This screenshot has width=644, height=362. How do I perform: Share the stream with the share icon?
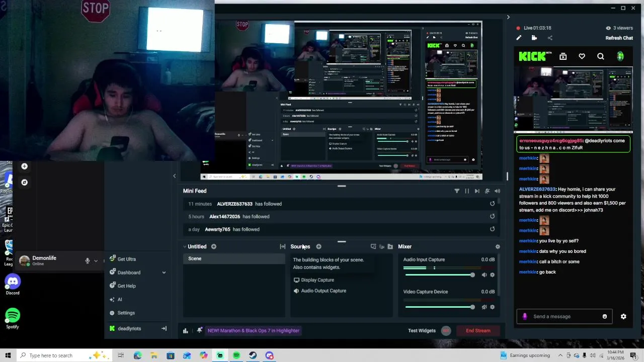point(550,38)
